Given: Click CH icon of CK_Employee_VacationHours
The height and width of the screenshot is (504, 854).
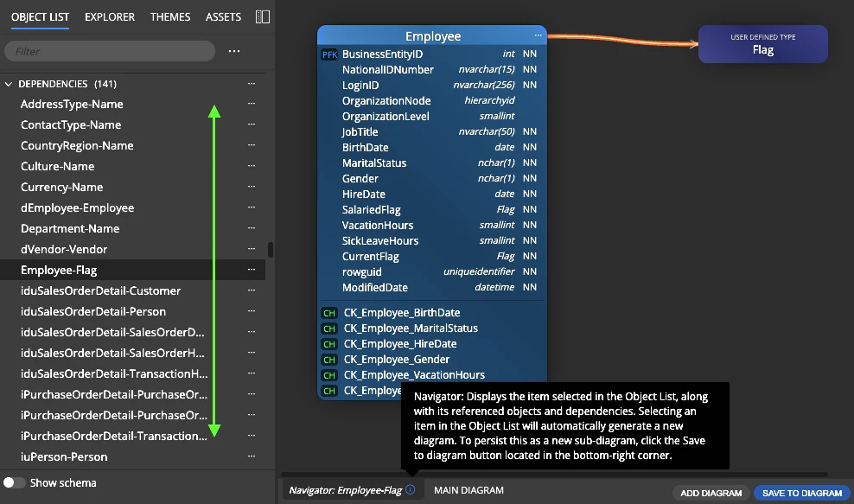Looking at the screenshot, I should pyautogui.click(x=329, y=375).
